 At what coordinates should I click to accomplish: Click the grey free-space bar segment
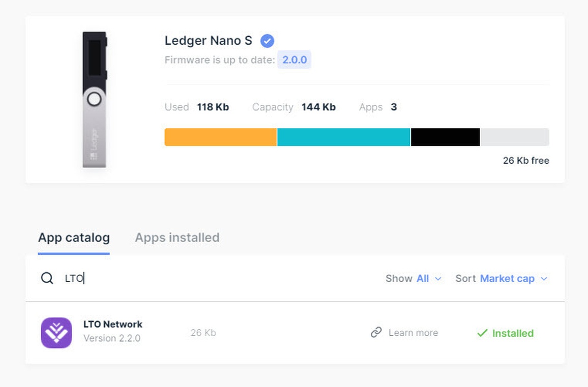[x=515, y=137]
